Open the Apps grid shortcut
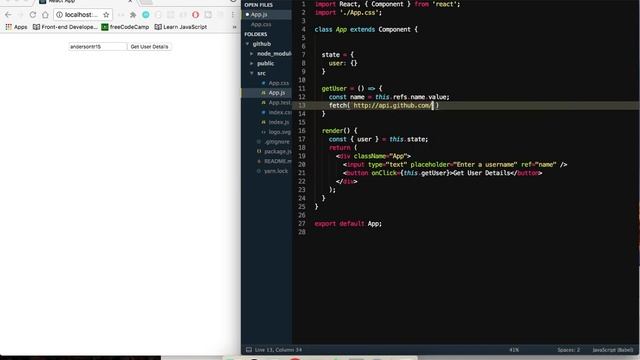This screenshot has height=360, width=640. [x=16, y=27]
